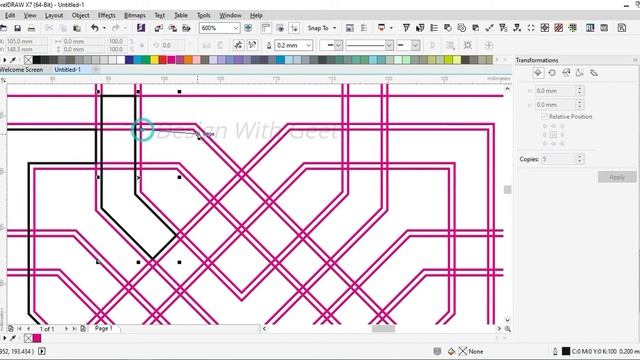640x360 pixels.
Task: Click the x position spinner arrows
Action: pos(580,91)
